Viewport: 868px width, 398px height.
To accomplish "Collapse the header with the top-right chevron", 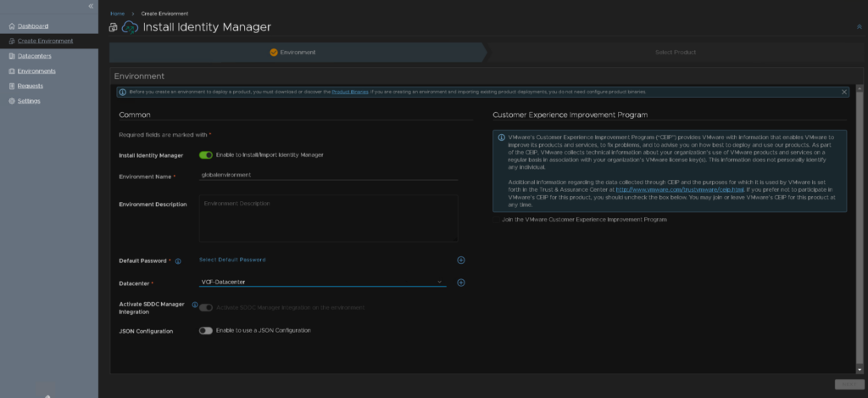I will pyautogui.click(x=860, y=26).
